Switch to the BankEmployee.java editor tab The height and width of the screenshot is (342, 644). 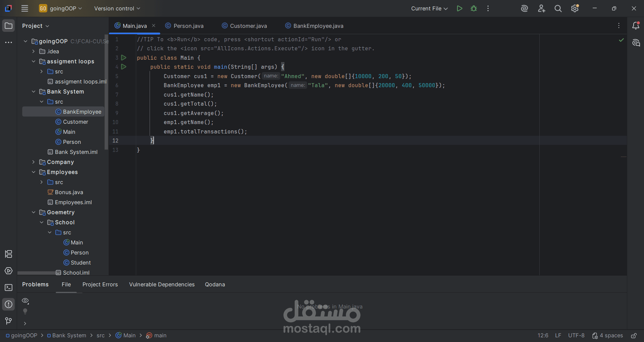click(314, 26)
